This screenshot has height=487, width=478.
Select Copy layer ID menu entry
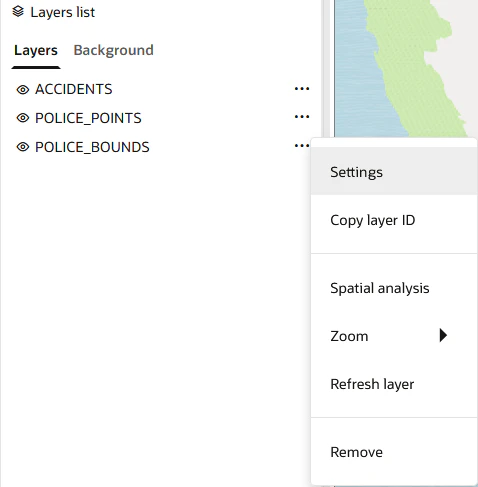pos(394,220)
